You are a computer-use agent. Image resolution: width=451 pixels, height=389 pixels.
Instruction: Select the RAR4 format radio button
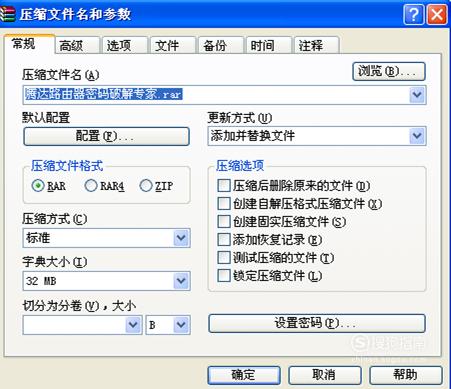(x=91, y=186)
